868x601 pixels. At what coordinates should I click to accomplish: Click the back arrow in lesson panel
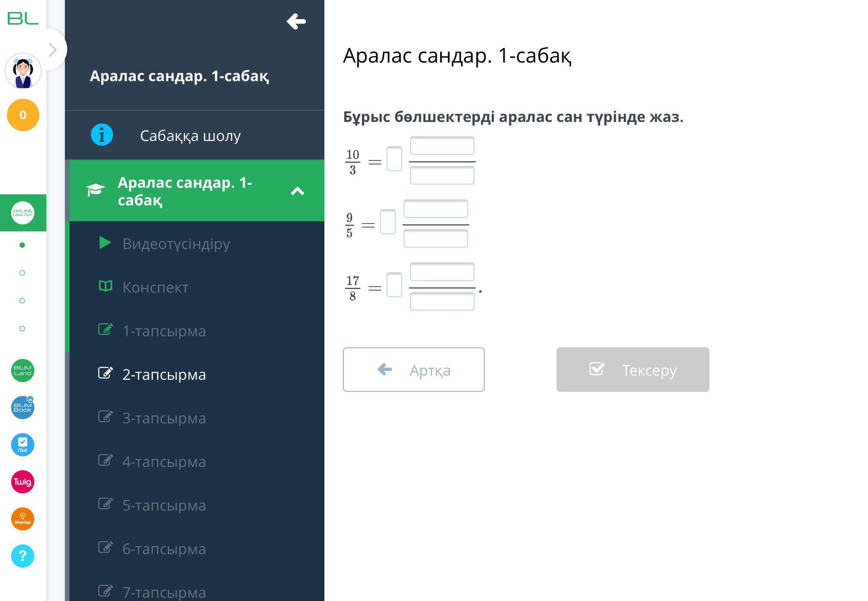pos(296,21)
